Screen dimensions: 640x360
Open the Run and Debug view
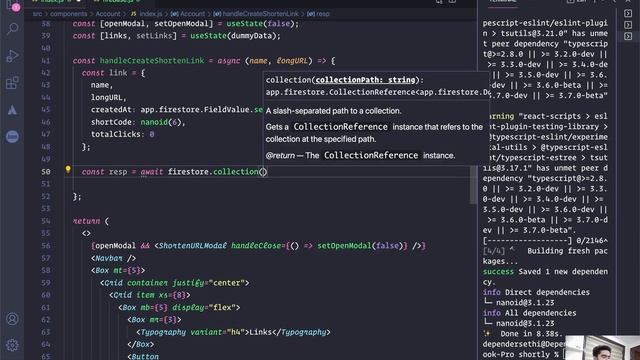pyautogui.click(x=13, y=56)
